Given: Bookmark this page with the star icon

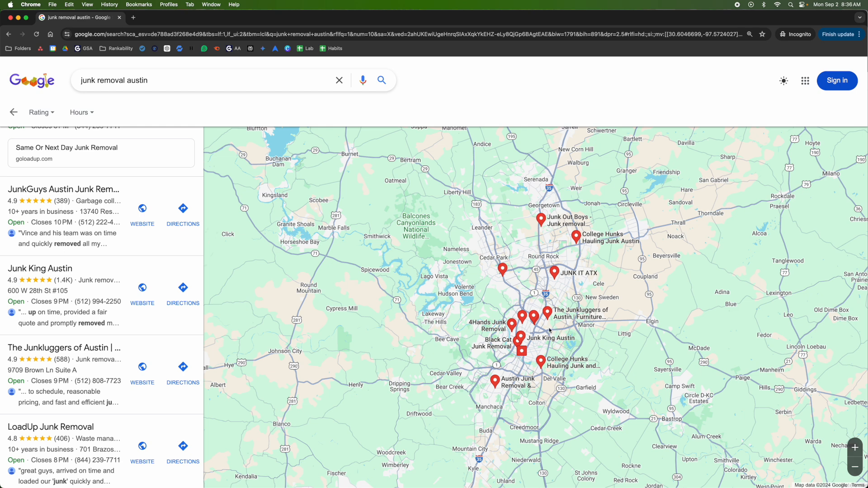Looking at the screenshot, I should pyautogui.click(x=763, y=34).
